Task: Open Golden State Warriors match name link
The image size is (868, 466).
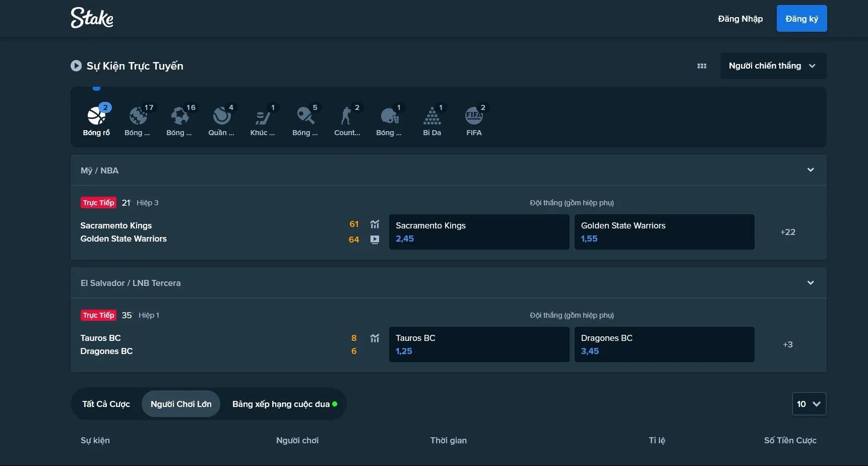Action: click(x=123, y=239)
